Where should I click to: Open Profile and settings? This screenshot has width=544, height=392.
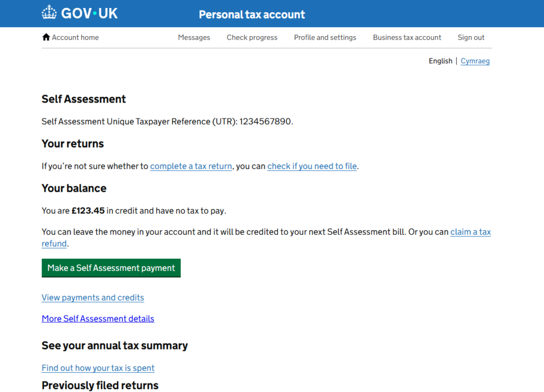pyautogui.click(x=325, y=38)
